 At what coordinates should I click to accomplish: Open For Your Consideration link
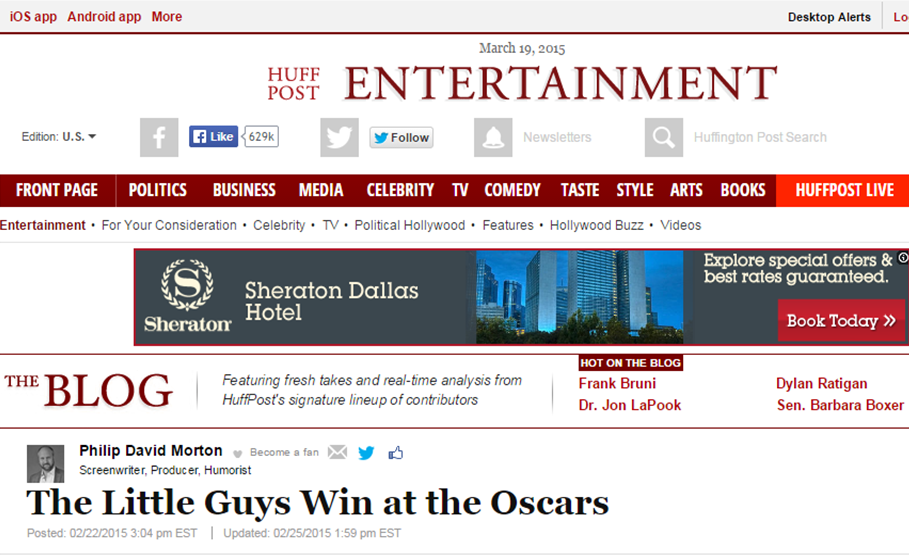point(169,225)
